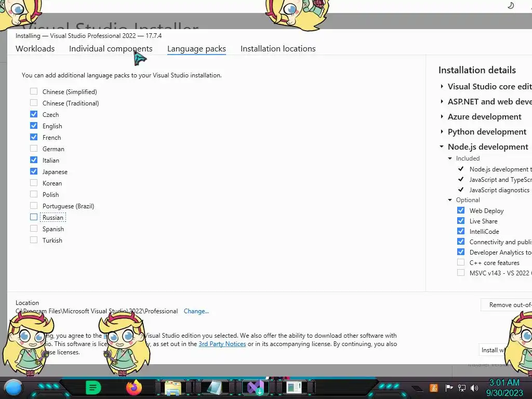This screenshot has width=532, height=399.
Task: Open the volume speaker tray icon
Action: click(x=474, y=388)
